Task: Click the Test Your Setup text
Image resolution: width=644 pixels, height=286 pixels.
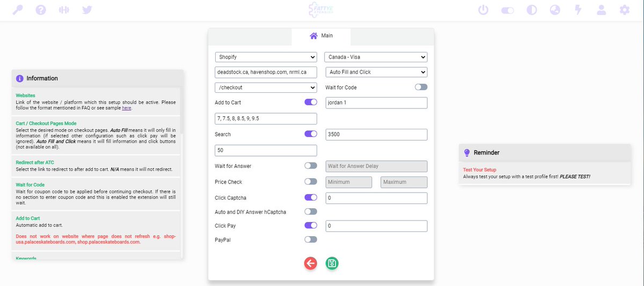Action: point(480,170)
